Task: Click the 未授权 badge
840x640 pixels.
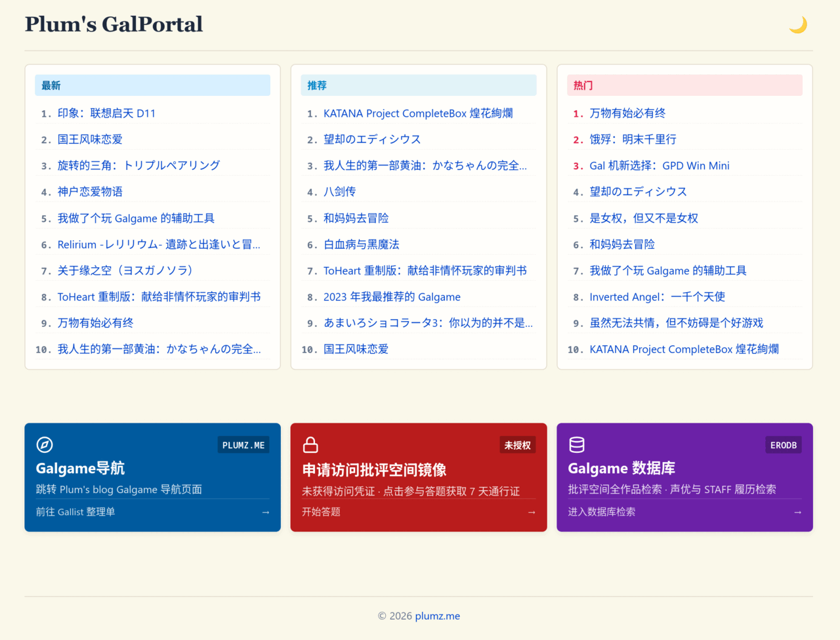Action: [518, 445]
